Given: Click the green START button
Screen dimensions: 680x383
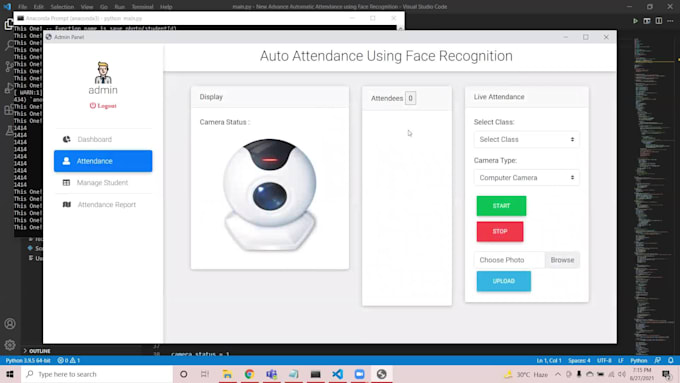Looking at the screenshot, I should point(501,206).
